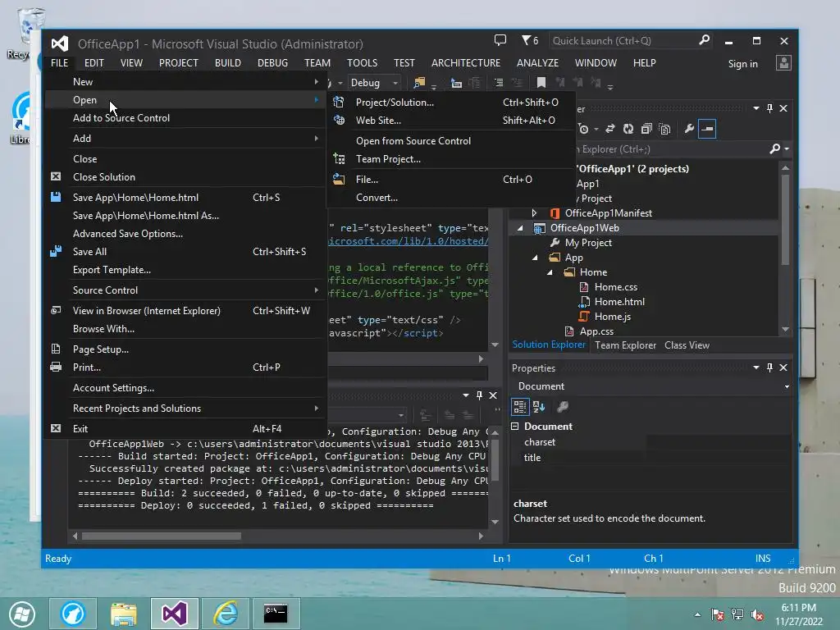
Task: Click the printer icon beside Print...
Action: (56, 367)
